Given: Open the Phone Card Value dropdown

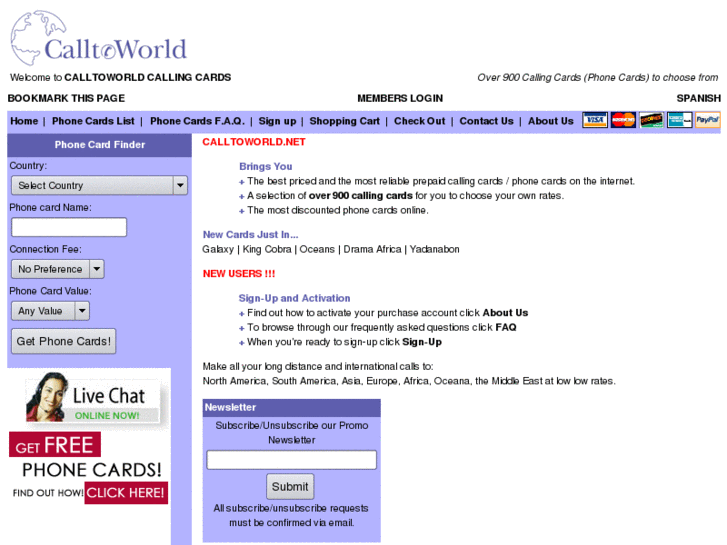Looking at the screenshot, I should [x=50, y=311].
